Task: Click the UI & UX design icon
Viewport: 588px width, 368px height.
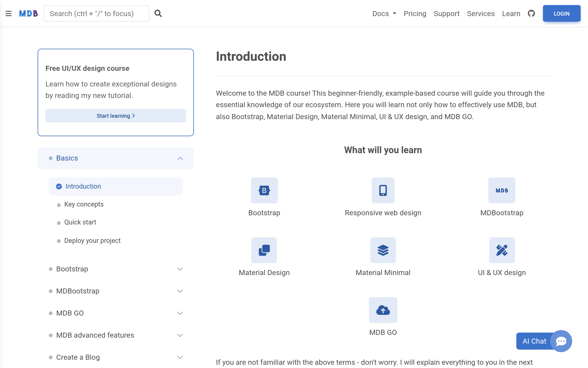Action: tap(502, 250)
